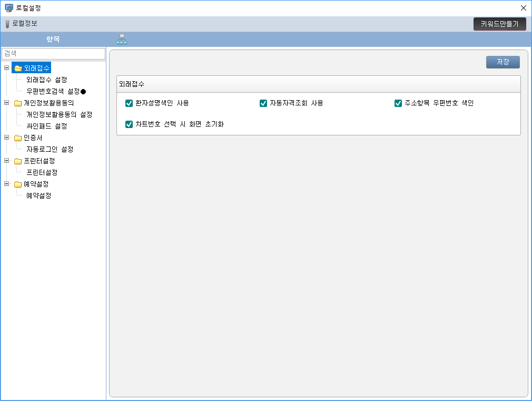
Task: Click the 개인정보활용동의 folder icon
Action: coord(18,103)
